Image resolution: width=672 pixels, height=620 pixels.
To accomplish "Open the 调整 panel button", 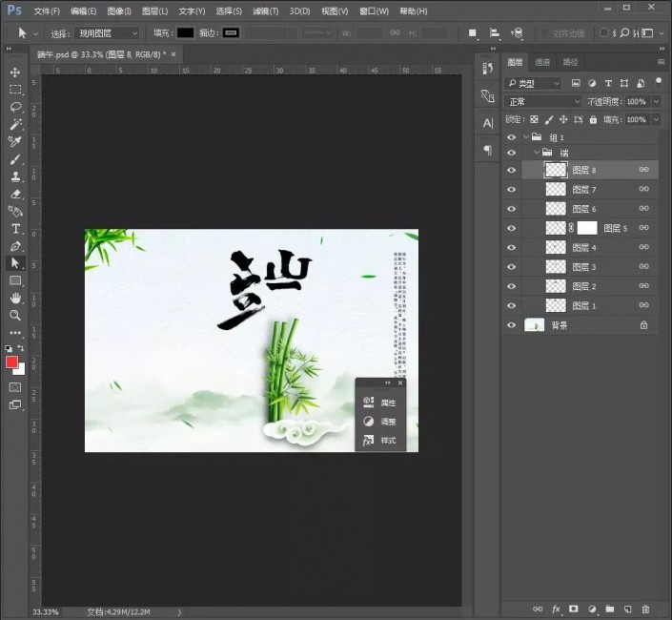I will click(380, 421).
